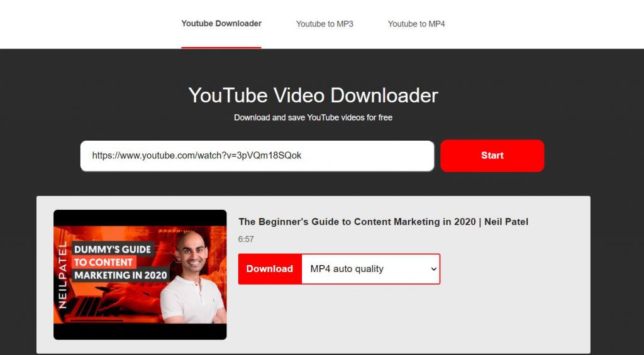Click the YouTube Video Downloader heading
644x355 pixels.
[313, 96]
